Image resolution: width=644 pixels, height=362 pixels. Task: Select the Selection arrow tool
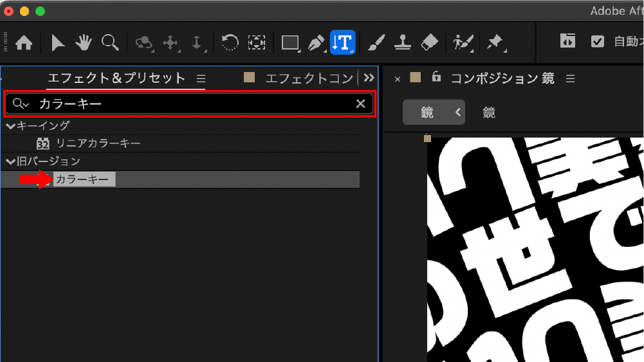[57, 42]
